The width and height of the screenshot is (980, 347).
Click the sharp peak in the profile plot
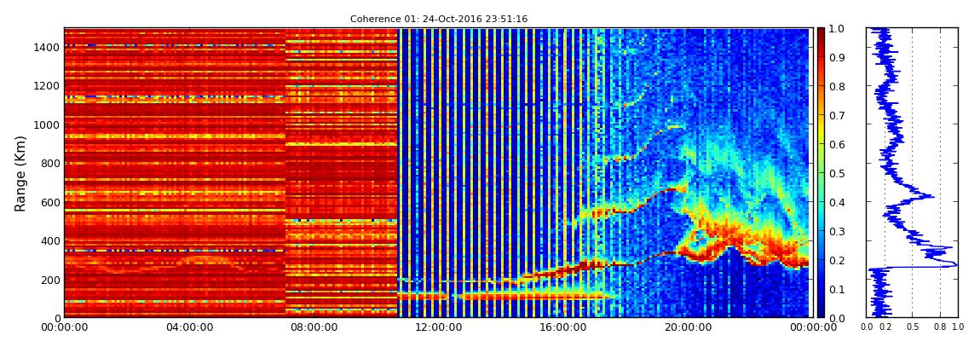click(955, 265)
